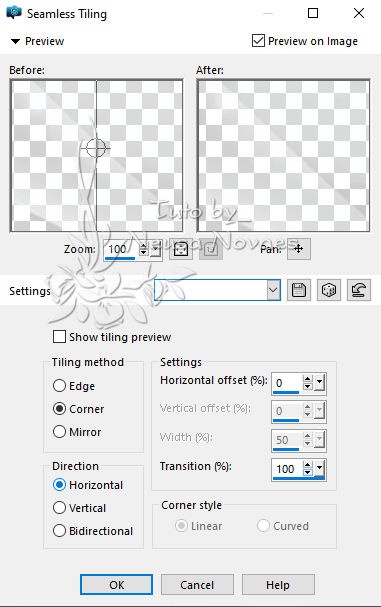Click the Horizontal offset value field

tap(286, 383)
